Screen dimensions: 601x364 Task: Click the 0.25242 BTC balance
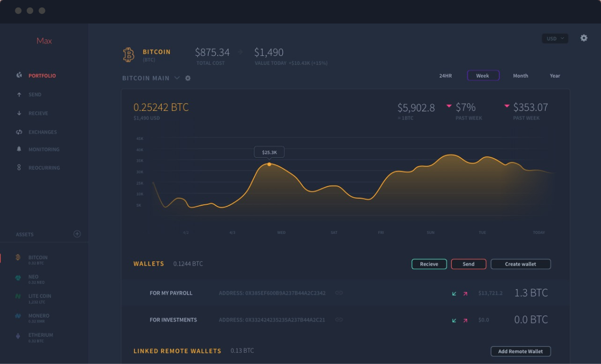(x=161, y=107)
